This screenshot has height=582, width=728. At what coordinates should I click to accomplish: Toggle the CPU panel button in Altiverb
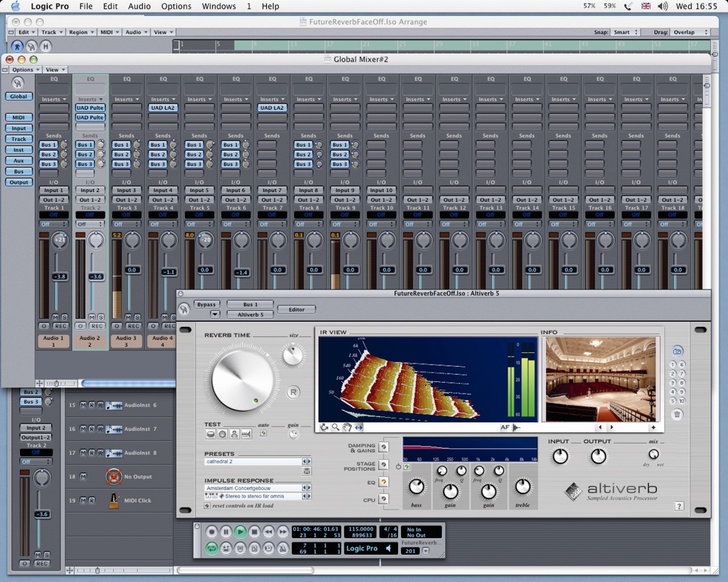(383, 500)
